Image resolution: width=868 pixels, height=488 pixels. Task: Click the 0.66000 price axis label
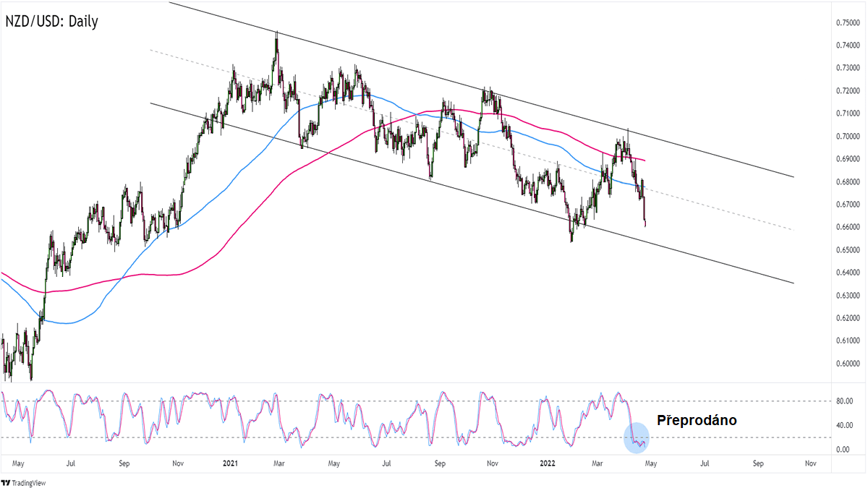[x=848, y=227]
